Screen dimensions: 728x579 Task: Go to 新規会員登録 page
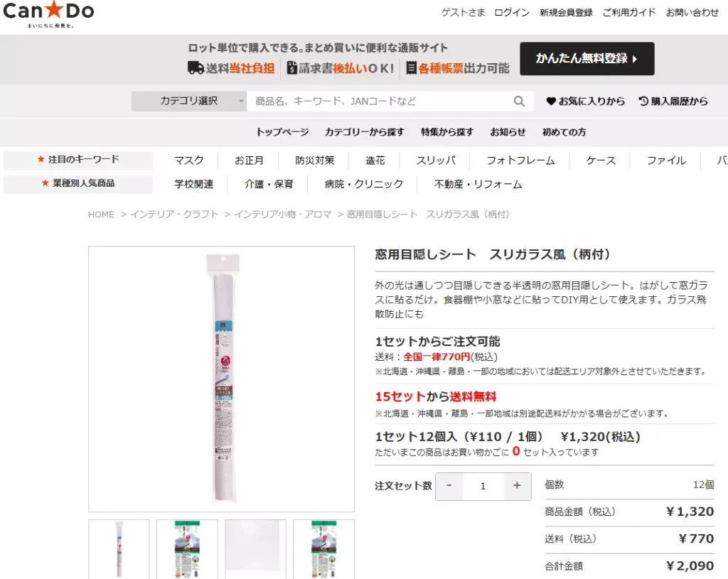coord(566,13)
